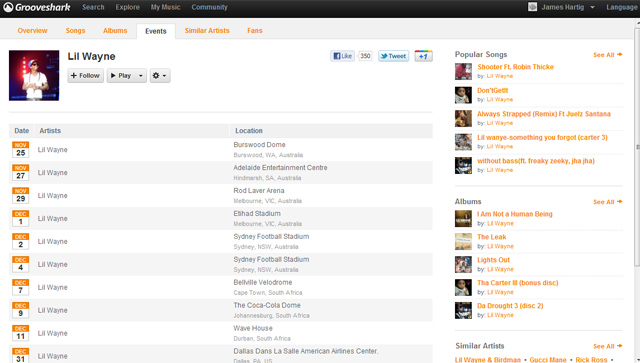Screen dimensions: 640x363
Task: Play Lil Wayne's music
Action: [121, 76]
